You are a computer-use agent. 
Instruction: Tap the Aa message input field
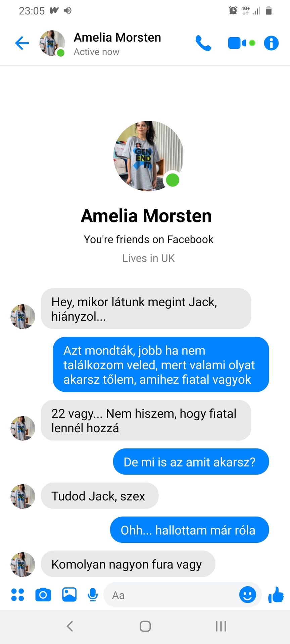171,595
